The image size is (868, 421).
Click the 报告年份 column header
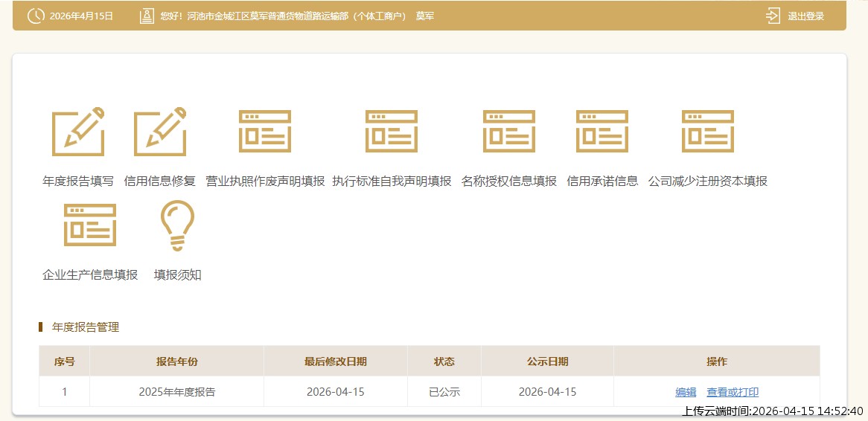coord(177,361)
